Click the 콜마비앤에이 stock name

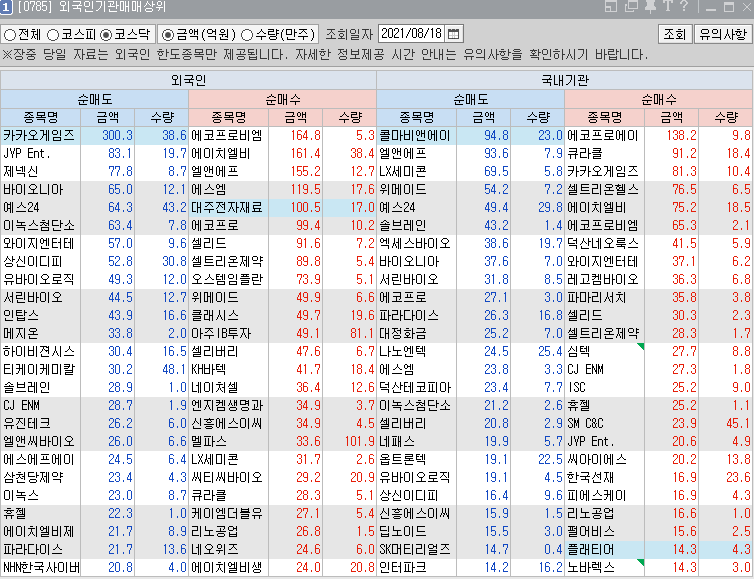(415, 135)
